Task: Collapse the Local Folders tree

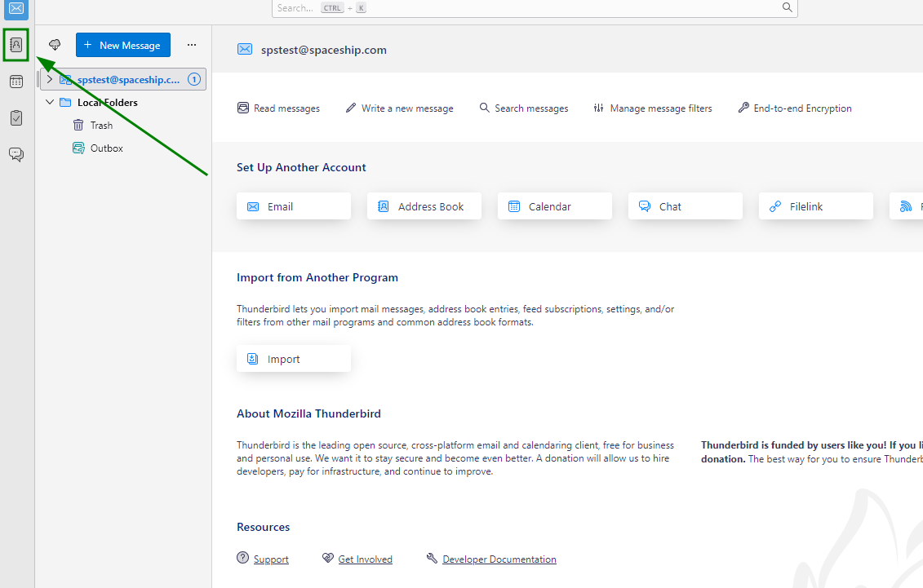Action: coord(50,102)
